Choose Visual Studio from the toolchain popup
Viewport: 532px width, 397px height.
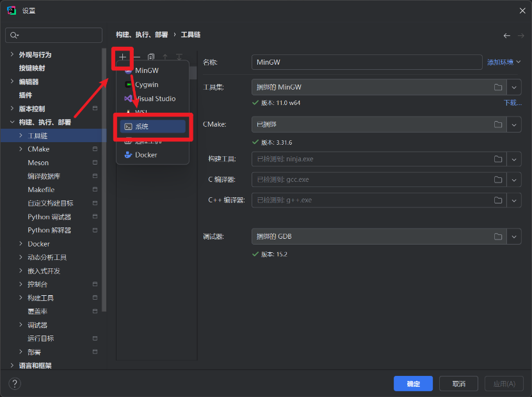pos(152,99)
